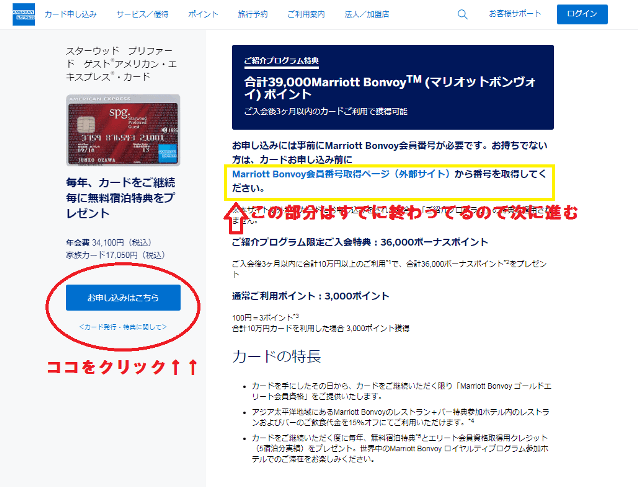Open the search magnifier icon

tap(462, 14)
